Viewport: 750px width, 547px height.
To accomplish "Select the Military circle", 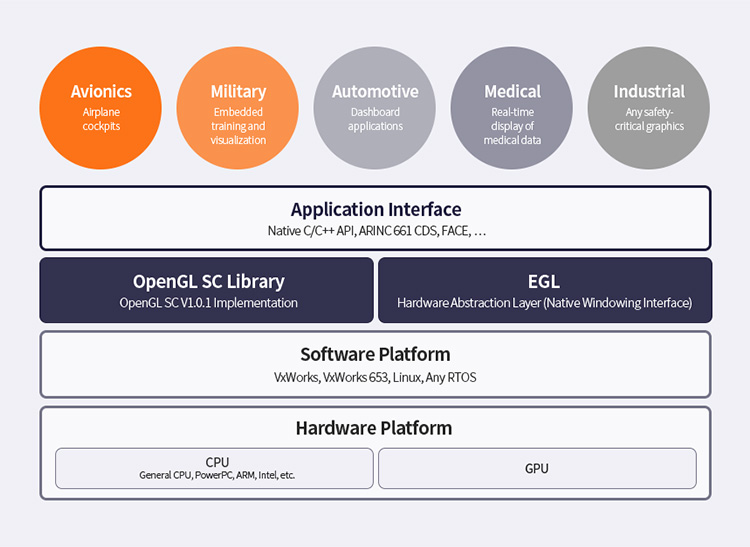I will click(x=238, y=108).
